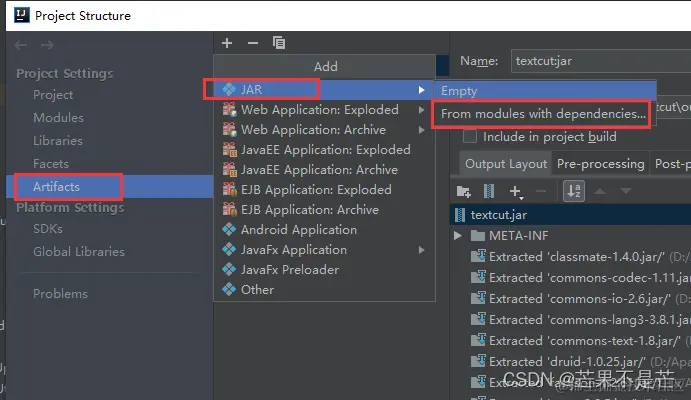The image size is (691, 400).
Task: Select Extracted 'druid-1.0.25.jar/' row
Action: click(571, 361)
